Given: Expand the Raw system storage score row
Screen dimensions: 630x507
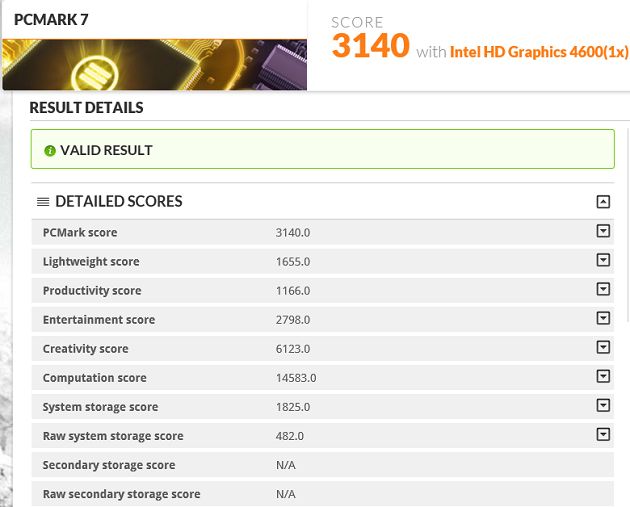Looking at the screenshot, I should (603, 434).
